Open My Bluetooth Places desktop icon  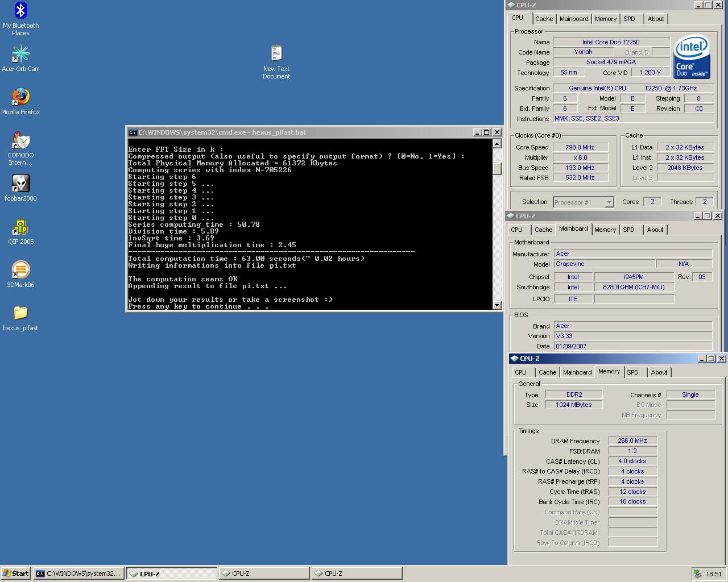(20, 19)
